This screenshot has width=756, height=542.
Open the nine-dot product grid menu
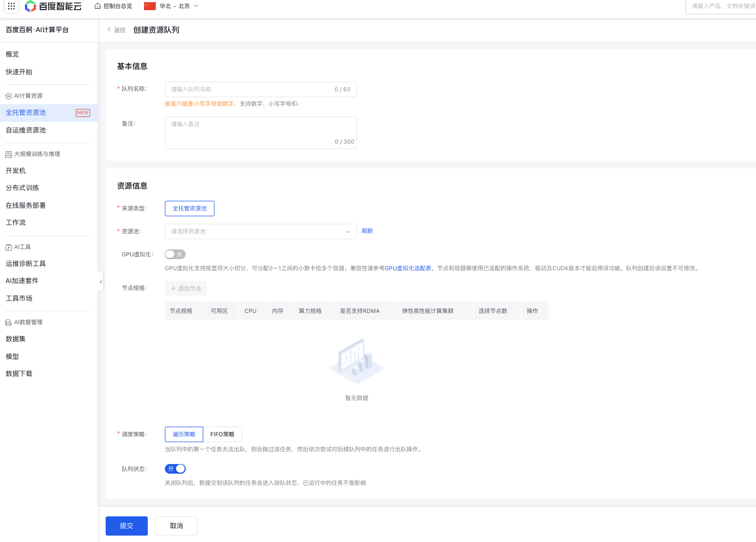point(11,6)
